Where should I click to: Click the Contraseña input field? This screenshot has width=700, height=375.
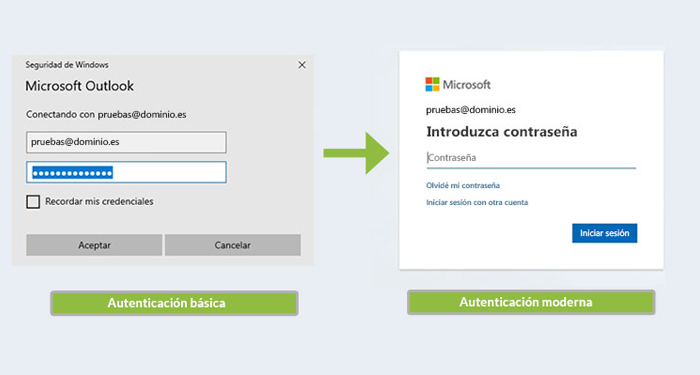(531, 158)
